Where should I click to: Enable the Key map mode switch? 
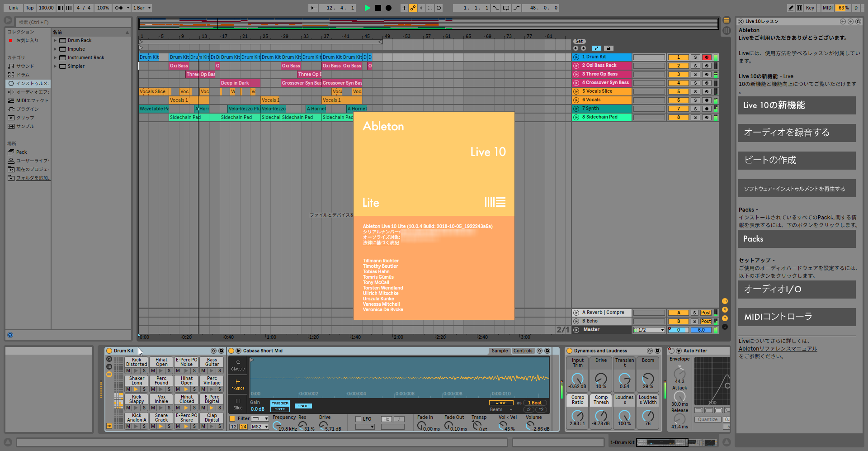coord(810,8)
